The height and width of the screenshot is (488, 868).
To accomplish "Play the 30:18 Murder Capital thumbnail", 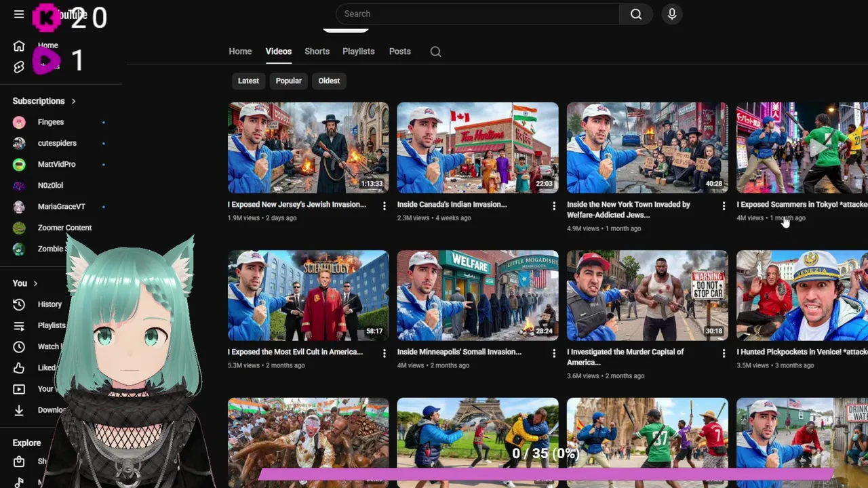I will [648, 296].
